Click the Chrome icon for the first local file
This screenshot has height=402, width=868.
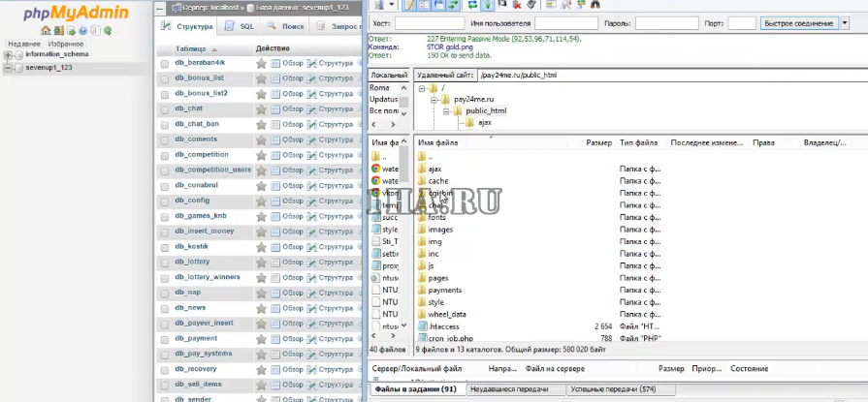tap(375, 168)
